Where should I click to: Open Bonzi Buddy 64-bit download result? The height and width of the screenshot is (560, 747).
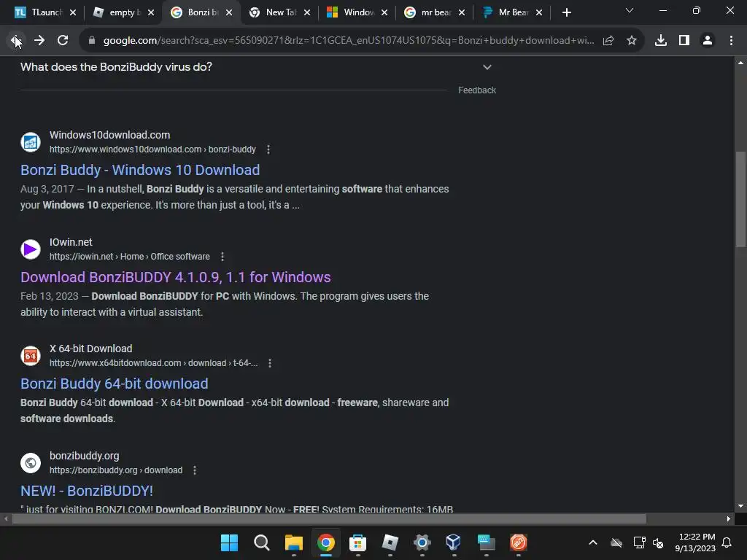pos(115,384)
